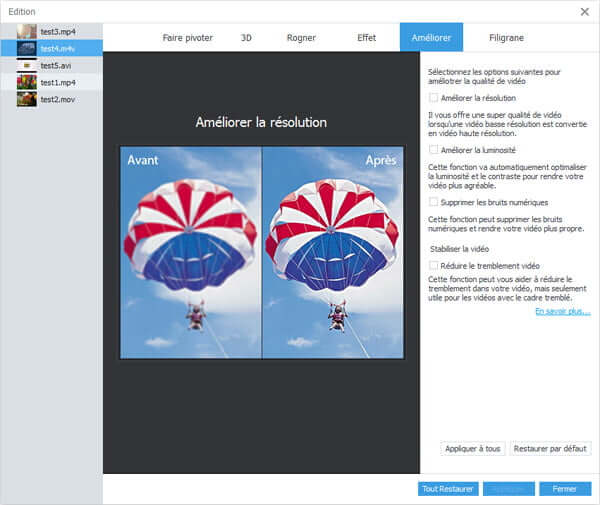The width and height of the screenshot is (600, 505).
Task: Switch to Filigrane tab
Action: 506,38
